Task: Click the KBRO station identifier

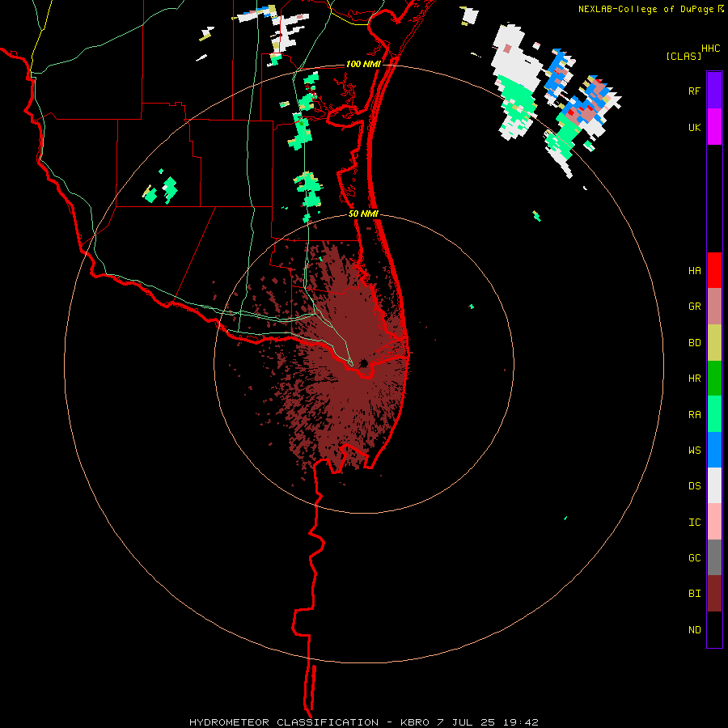Action: [x=416, y=722]
